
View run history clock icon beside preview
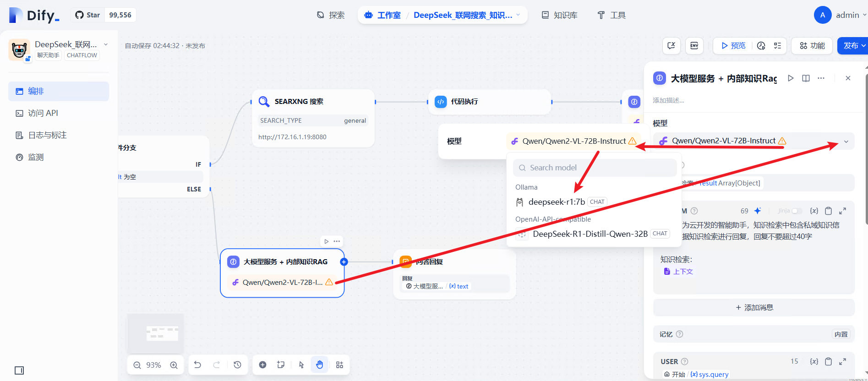[761, 46]
